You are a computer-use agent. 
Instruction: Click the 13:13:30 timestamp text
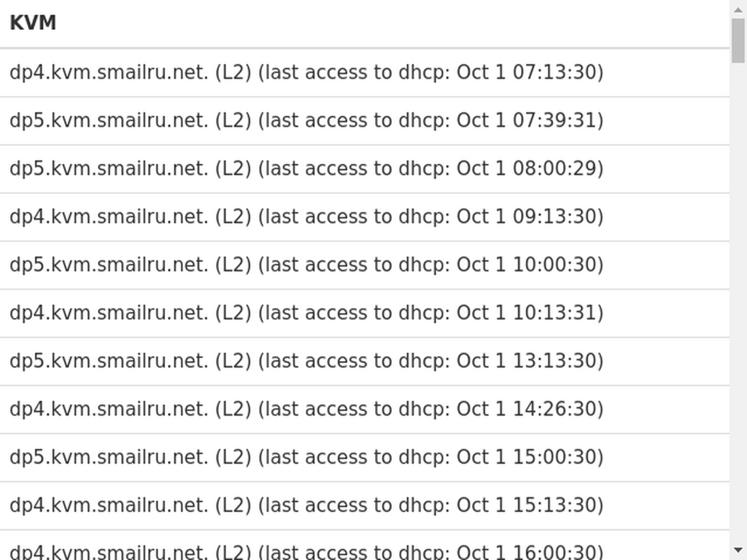[x=554, y=361]
